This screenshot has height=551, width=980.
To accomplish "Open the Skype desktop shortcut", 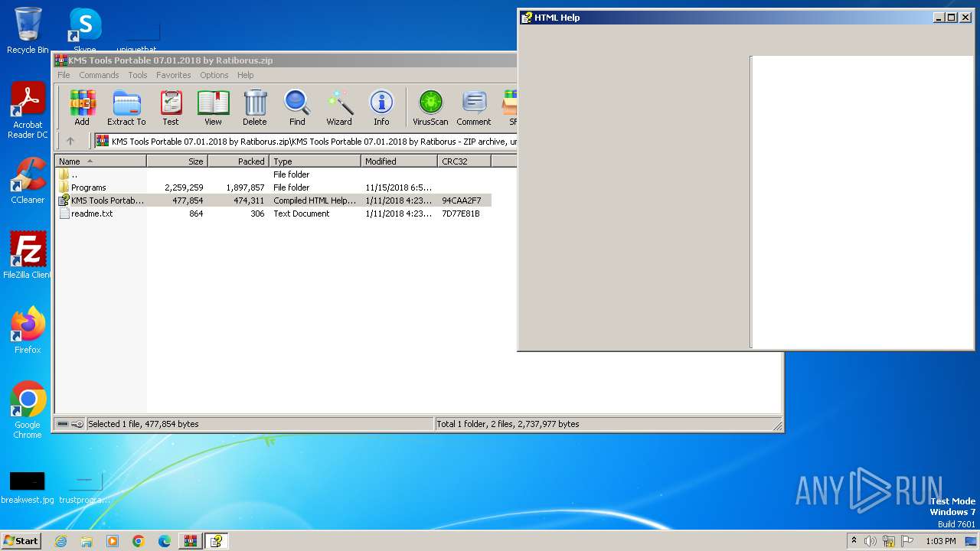I will pyautogui.click(x=85, y=31).
